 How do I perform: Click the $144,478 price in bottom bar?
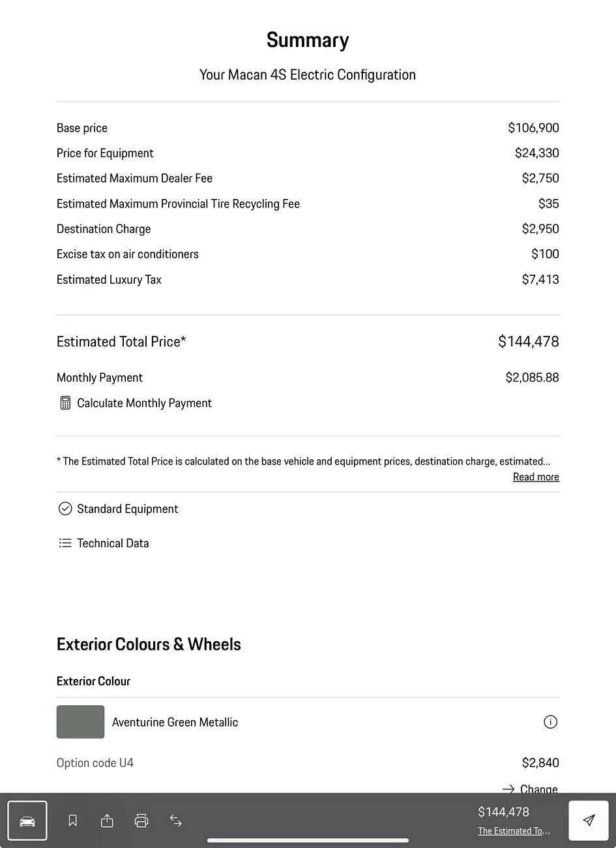503,812
